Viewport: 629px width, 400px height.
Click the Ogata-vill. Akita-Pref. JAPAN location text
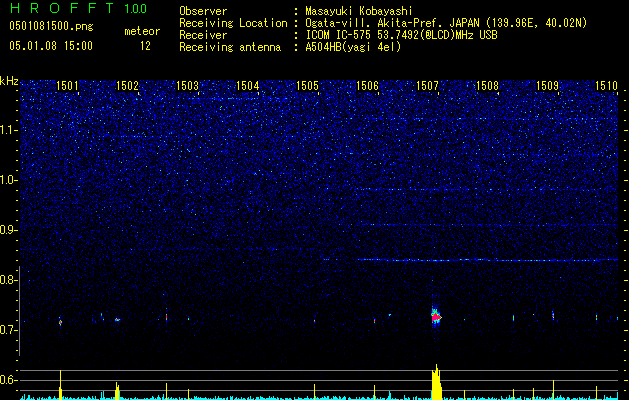click(x=446, y=23)
